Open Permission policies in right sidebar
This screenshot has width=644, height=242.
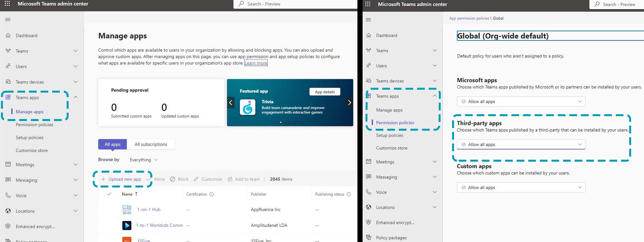395,123
